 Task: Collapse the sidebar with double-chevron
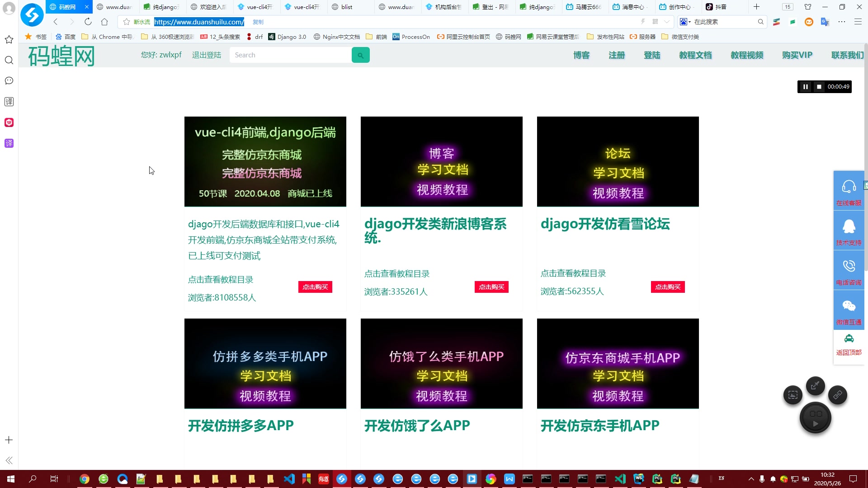(9, 460)
